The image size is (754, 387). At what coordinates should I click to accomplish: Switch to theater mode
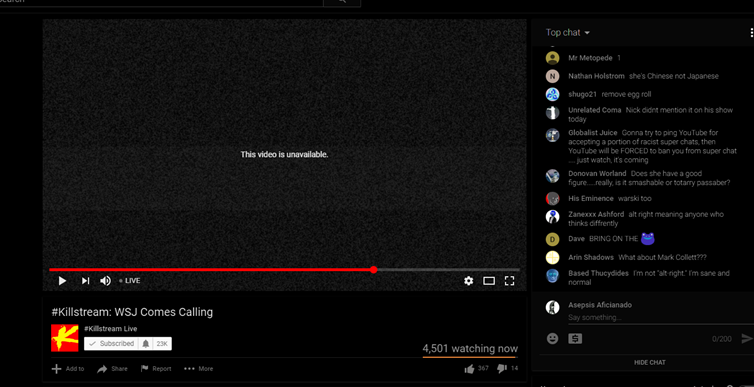[x=489, y=281]
